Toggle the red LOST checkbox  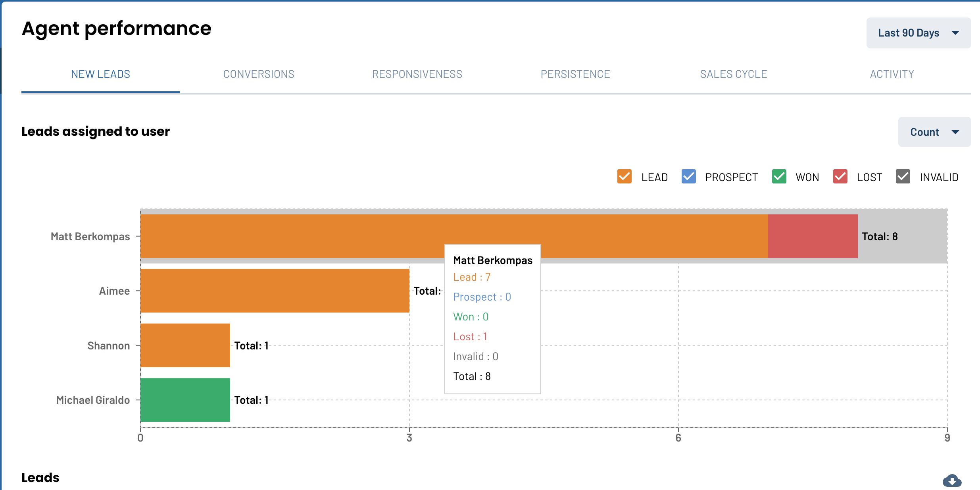coord(840,176)
